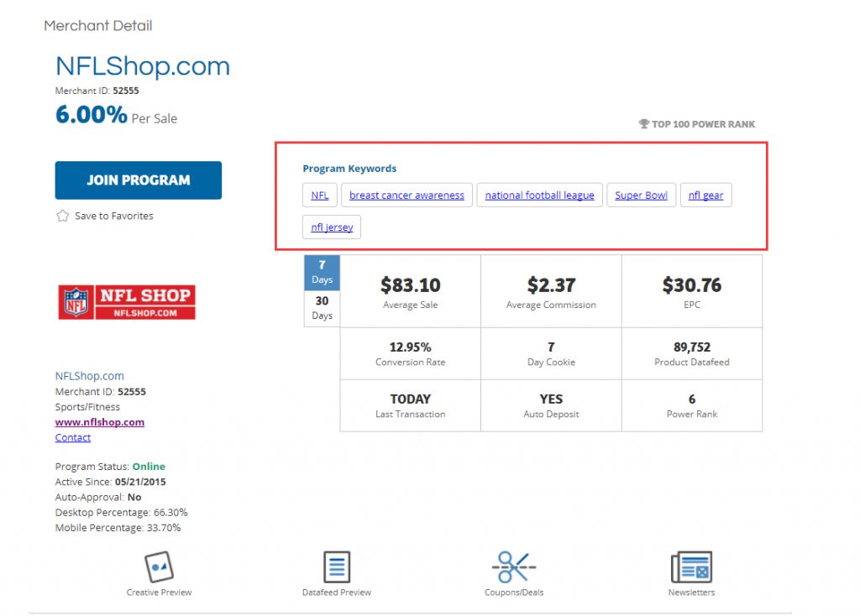Viewport: 860px width, 616px height.
Task: Click the Mobile Percentage 33.70% text
Action: (x=118, y=528)
